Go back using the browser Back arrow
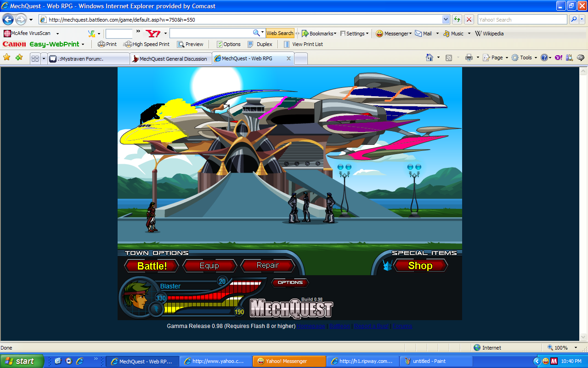The width and height of the screenshot is (588, 368). coord(8,19)
